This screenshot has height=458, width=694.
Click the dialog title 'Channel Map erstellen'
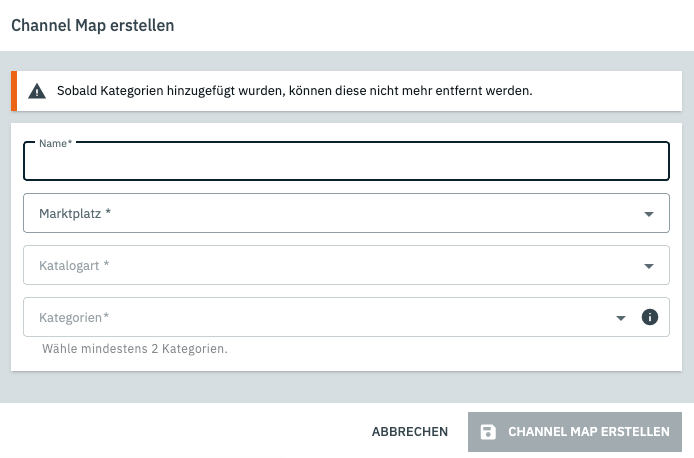tap(93, 25)
